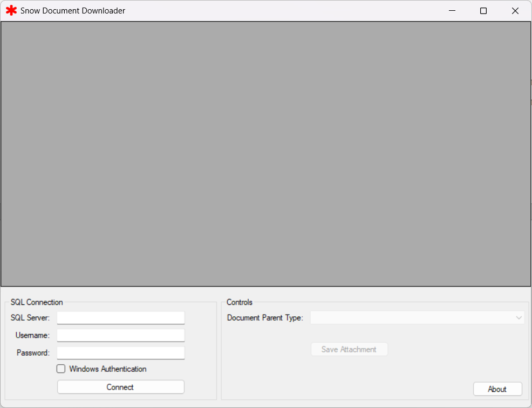This screenshot has height=408, width=532.
Task: Click the "Document Parent Type:" label
Action: click(265, 318)
